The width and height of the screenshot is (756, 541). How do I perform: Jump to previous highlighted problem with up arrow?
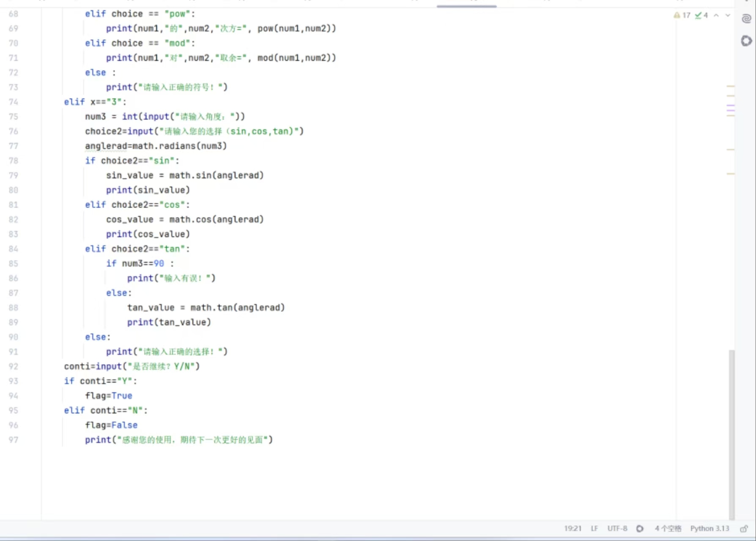click(x=716, y=15)
